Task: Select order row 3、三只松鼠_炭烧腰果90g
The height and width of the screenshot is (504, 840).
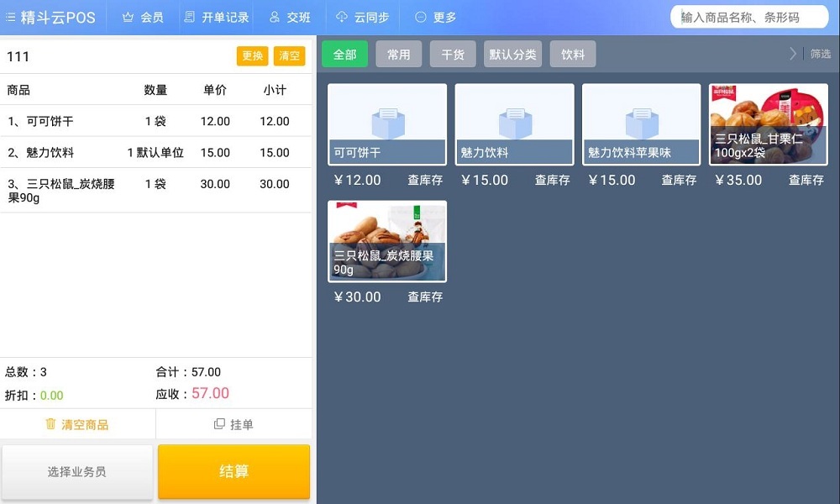Action: coord(155,190)
